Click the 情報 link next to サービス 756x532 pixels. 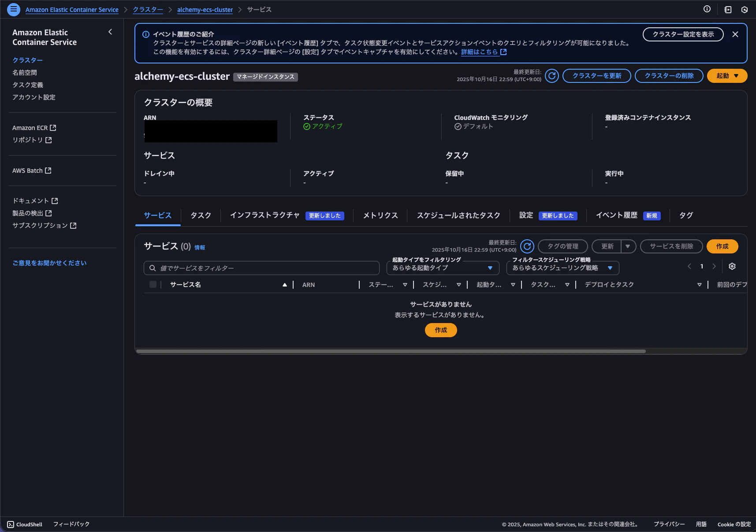coord(200,248)
